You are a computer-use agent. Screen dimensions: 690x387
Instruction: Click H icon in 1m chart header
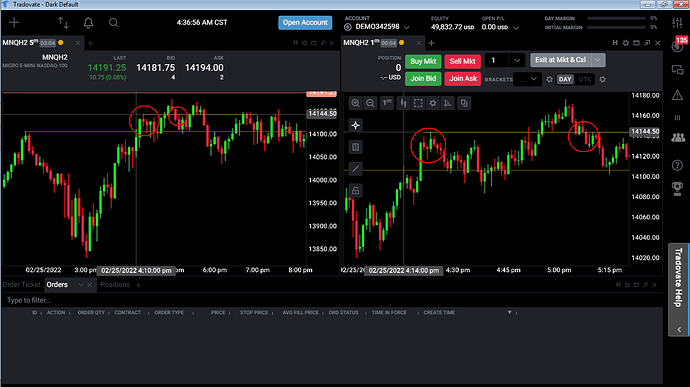[x=615, y=43]
